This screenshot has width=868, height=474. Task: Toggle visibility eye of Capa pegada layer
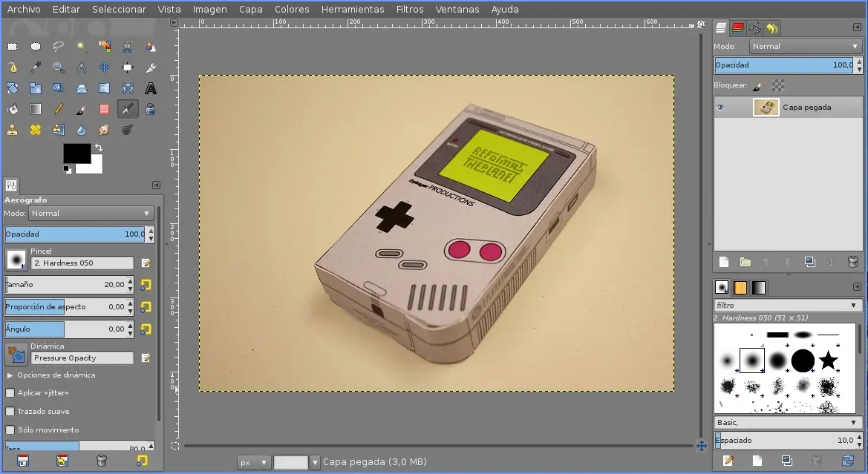(720, 108)
